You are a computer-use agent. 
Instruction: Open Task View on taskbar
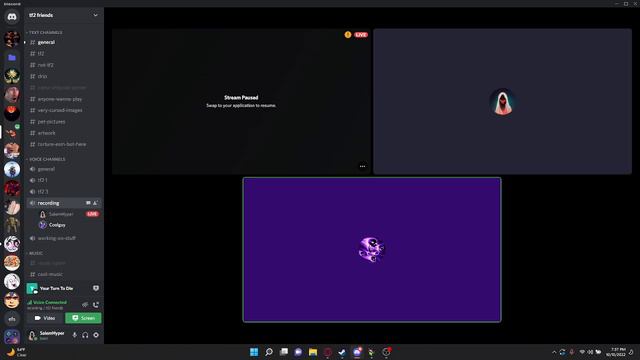284,352
